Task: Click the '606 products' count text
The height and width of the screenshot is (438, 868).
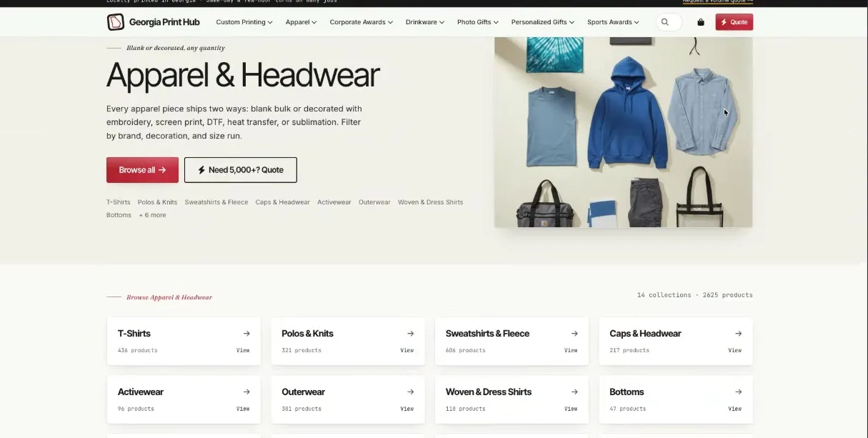Action: pyautogui.click(x=465, y=351)
